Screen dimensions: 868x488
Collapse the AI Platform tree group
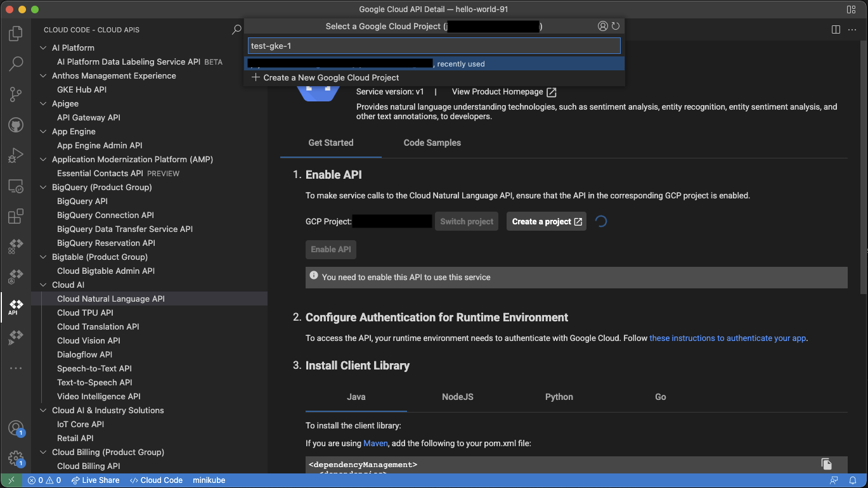pos(43,48)
